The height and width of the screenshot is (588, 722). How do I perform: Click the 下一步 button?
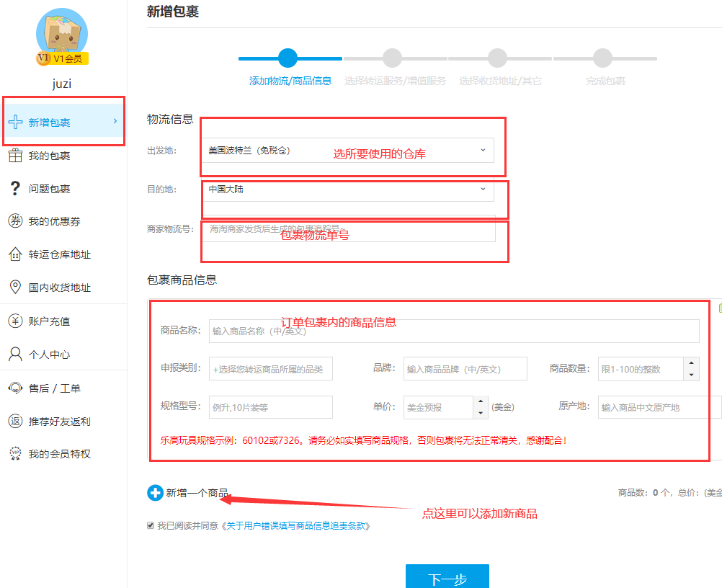(x=447, y=576)
